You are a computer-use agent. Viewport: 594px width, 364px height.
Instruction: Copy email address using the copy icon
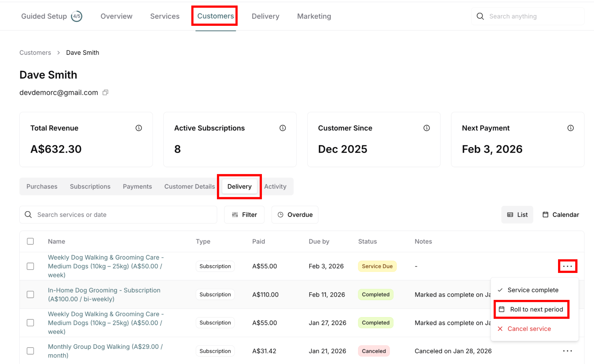pos(106,93)
